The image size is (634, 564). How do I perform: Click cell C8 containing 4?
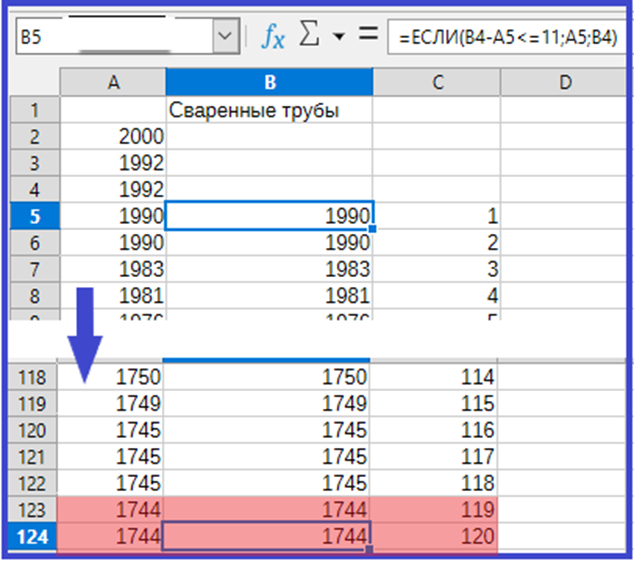tap(436, 296)
